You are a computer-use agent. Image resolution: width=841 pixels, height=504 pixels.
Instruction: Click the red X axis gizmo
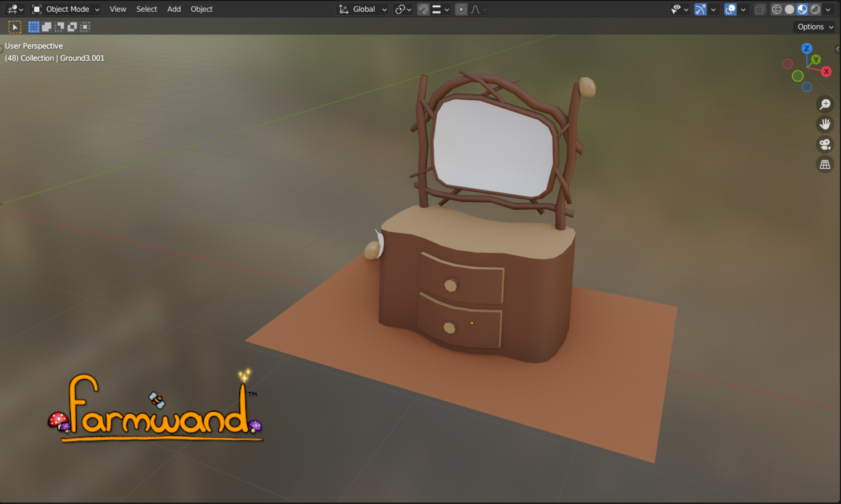(827, 72)
